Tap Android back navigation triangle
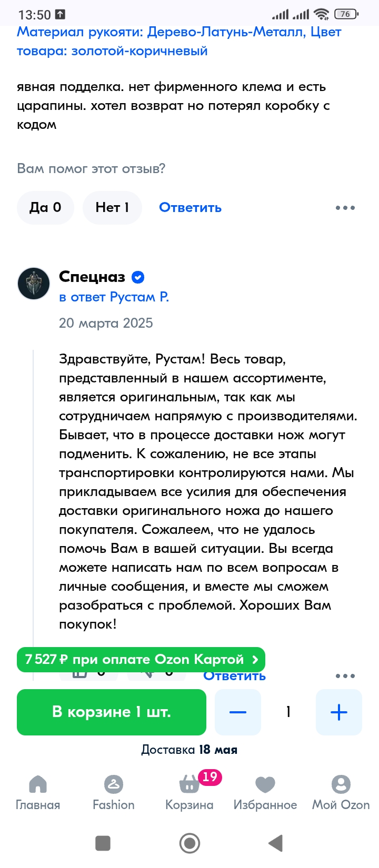 276,843
